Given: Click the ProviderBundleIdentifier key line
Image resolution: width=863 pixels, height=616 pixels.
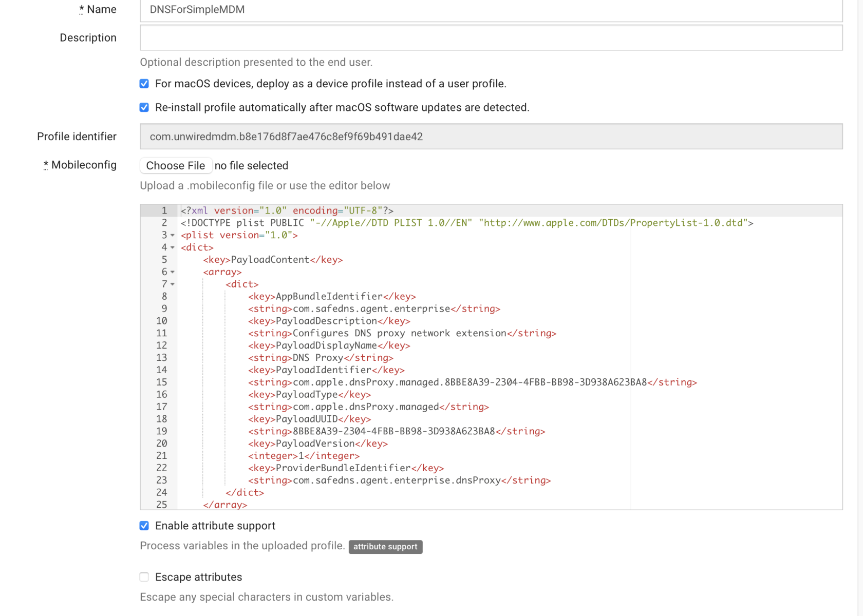Looking at the screenshot, I should (x=346, y=468).
